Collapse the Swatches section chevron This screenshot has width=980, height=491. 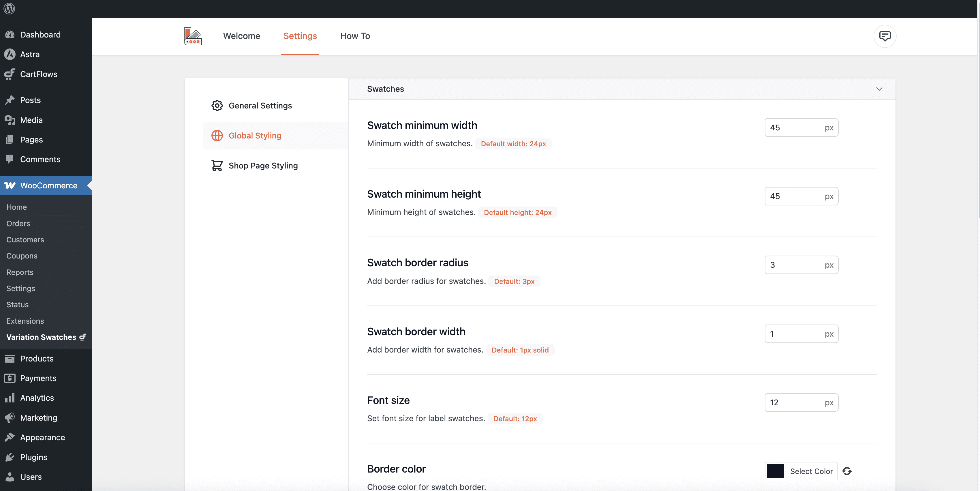point(879,89)
